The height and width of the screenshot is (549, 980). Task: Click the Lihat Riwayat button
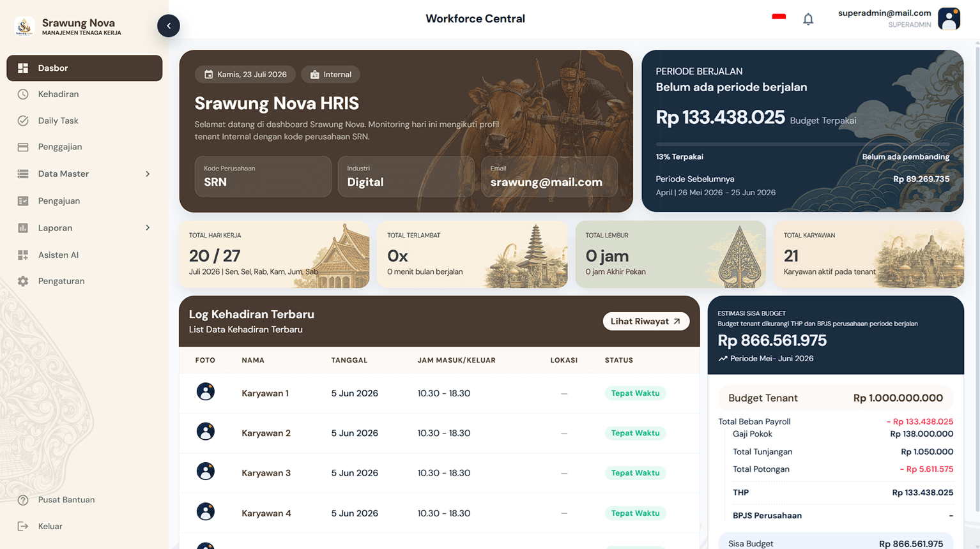point(646,321)
